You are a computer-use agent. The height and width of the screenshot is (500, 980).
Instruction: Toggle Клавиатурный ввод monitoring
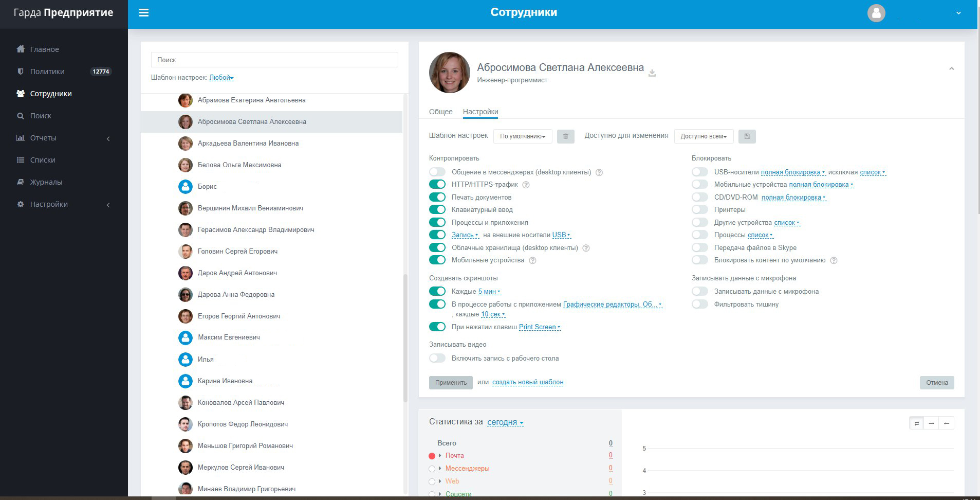click(437, 209)
